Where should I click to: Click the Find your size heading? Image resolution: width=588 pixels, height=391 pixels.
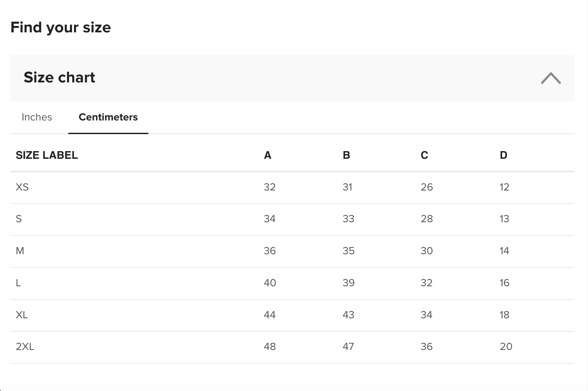(61, 27)
